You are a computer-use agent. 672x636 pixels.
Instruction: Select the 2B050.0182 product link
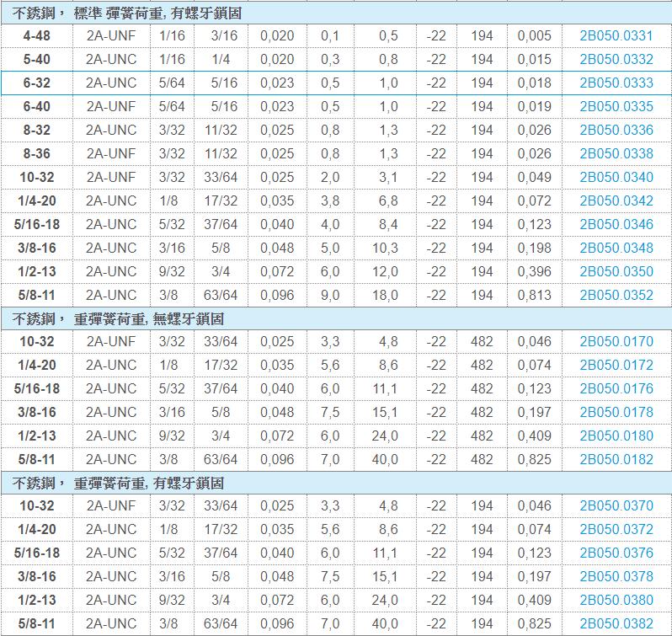pos(616,459)
